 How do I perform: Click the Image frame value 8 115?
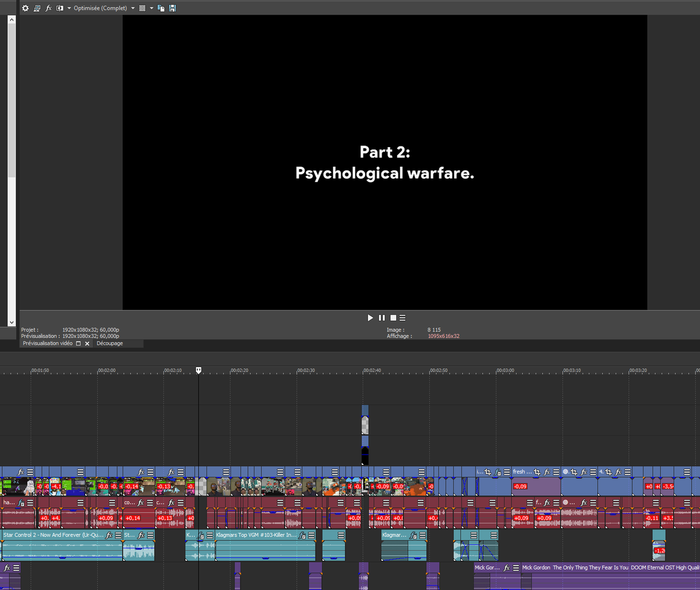[434, 330]
